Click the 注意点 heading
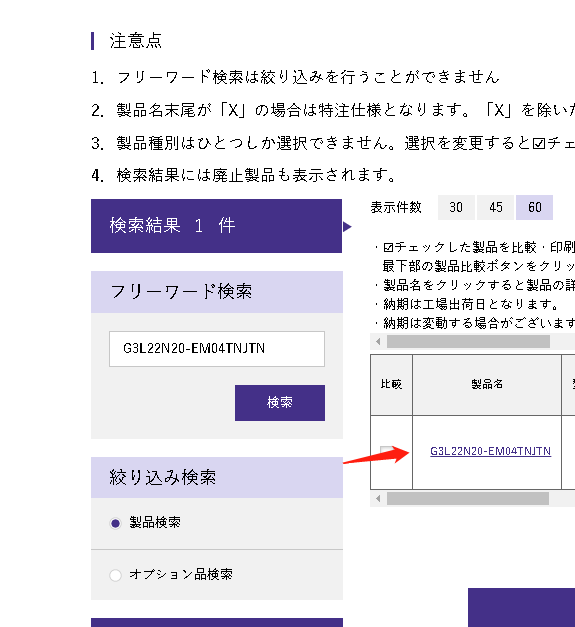The image size is (575, 627). tap(136, 41)
